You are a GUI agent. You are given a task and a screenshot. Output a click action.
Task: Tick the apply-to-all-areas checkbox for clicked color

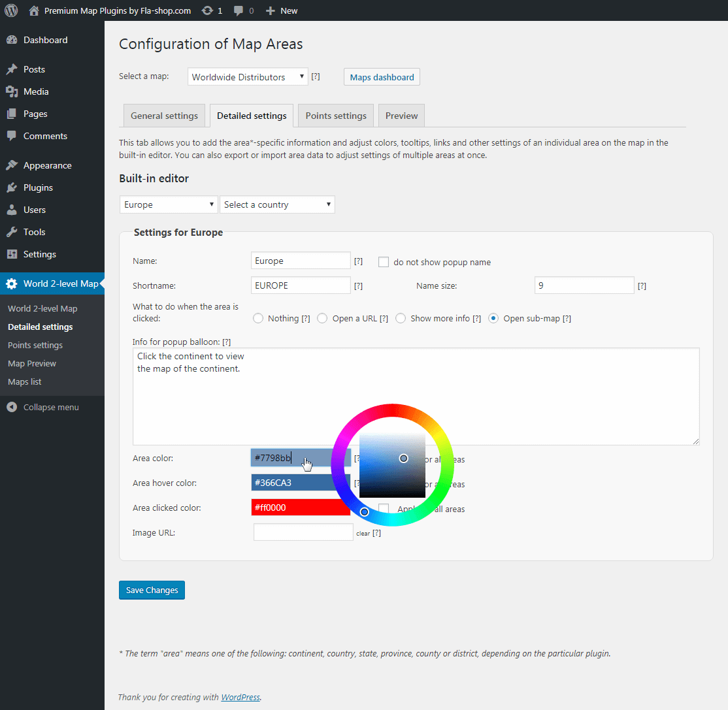pos(384,509)
